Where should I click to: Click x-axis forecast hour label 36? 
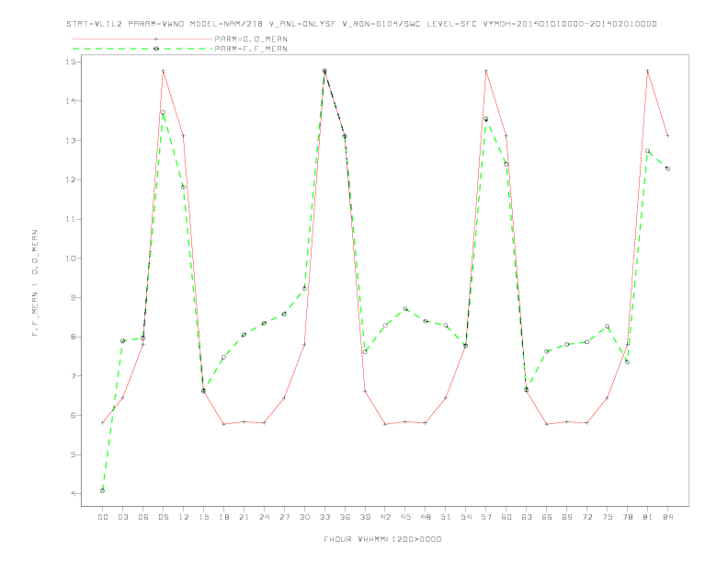tap(345, 517)
